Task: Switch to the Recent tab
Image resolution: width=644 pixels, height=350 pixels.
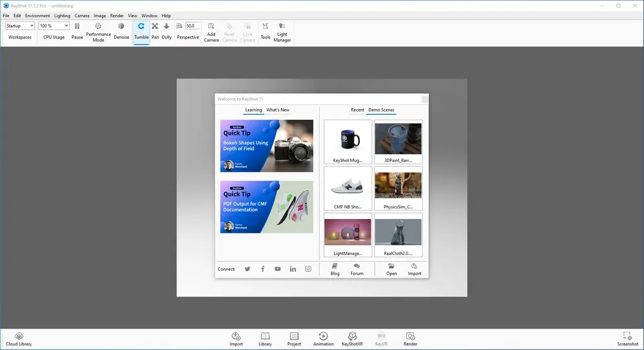Action: (357, 110)
